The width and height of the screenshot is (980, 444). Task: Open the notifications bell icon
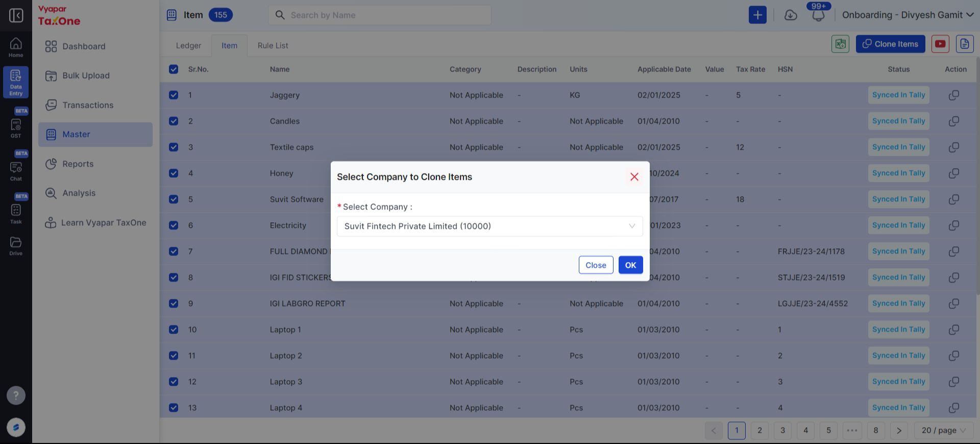pyautogui.click(x=818, y=15)
